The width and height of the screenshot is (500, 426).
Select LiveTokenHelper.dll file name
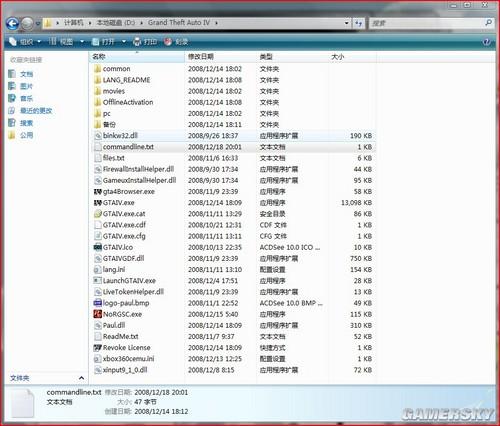pyautogui.click(x=133, y=292)
